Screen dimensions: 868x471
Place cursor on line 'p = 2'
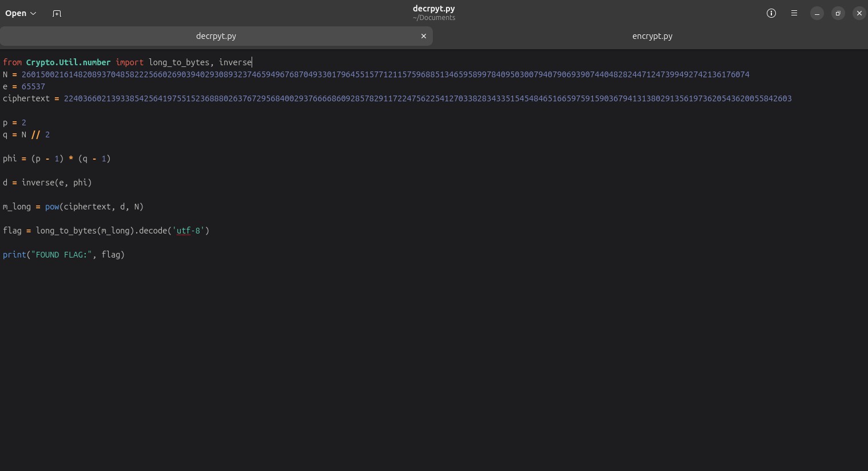[x=14, y=122]
